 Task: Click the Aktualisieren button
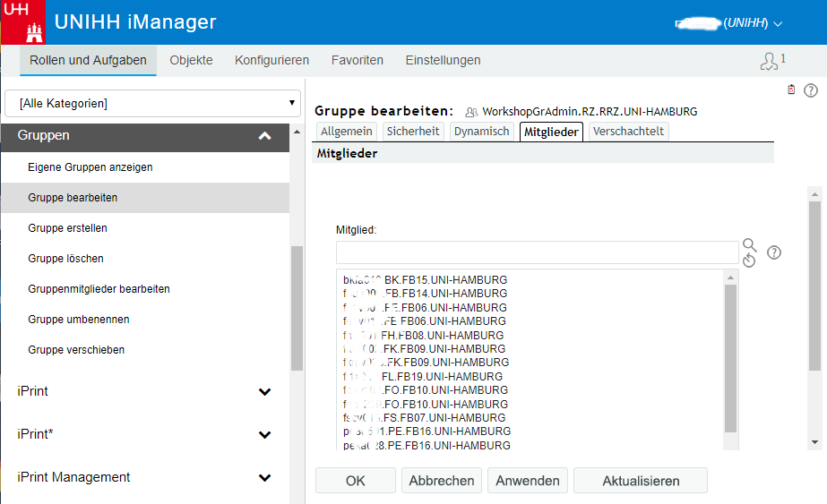click(x=641, y=480)
